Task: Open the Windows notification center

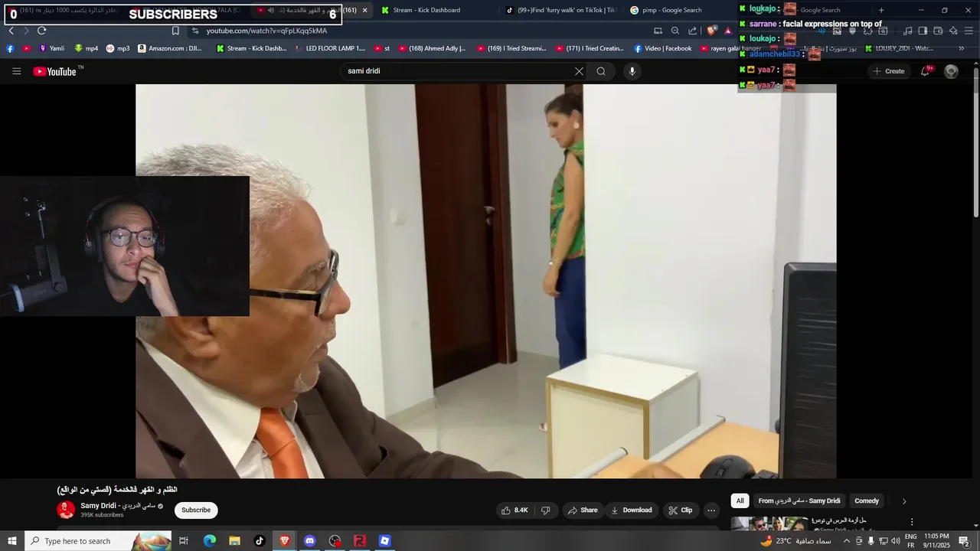Action: tap(964, 541)
